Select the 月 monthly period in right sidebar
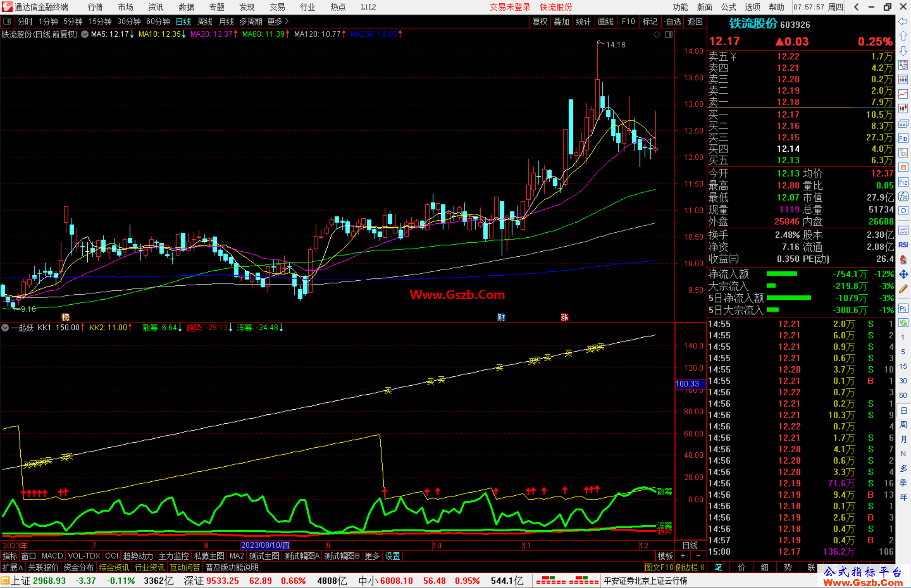 [x=903, y=439]
